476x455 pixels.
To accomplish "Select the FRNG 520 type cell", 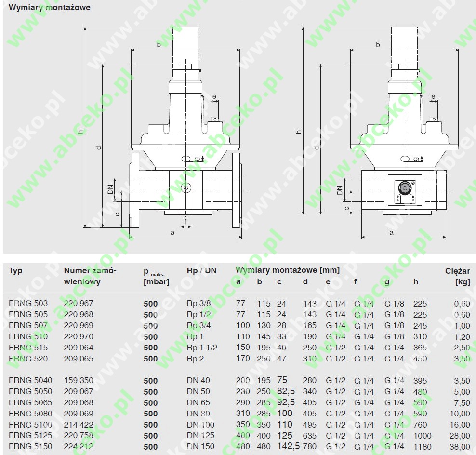I will [28, 359].
